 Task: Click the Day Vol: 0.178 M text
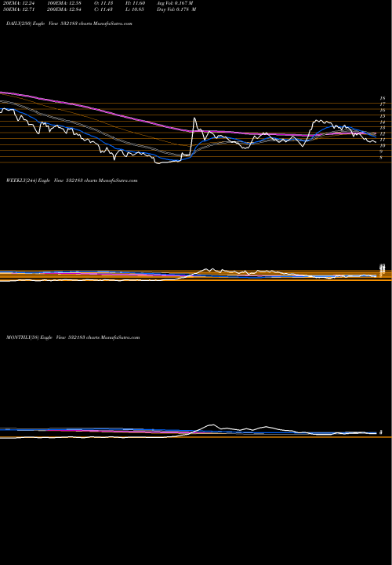click(176, 9)
